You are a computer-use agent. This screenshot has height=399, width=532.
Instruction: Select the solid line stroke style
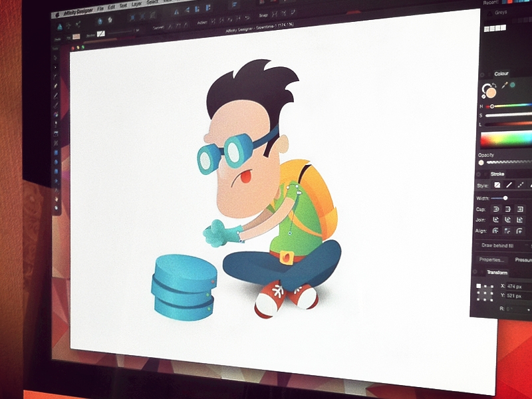[509, 185]
